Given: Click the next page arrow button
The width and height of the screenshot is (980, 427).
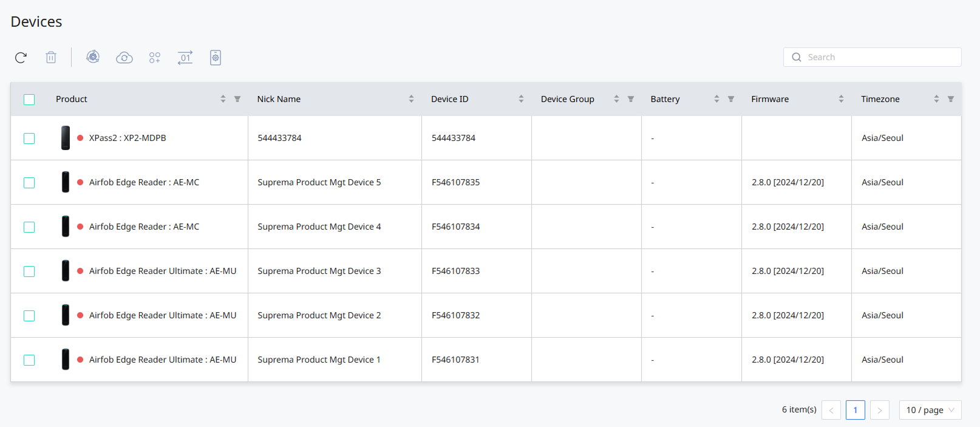Looking at the screenshot, I should (879, 410).
